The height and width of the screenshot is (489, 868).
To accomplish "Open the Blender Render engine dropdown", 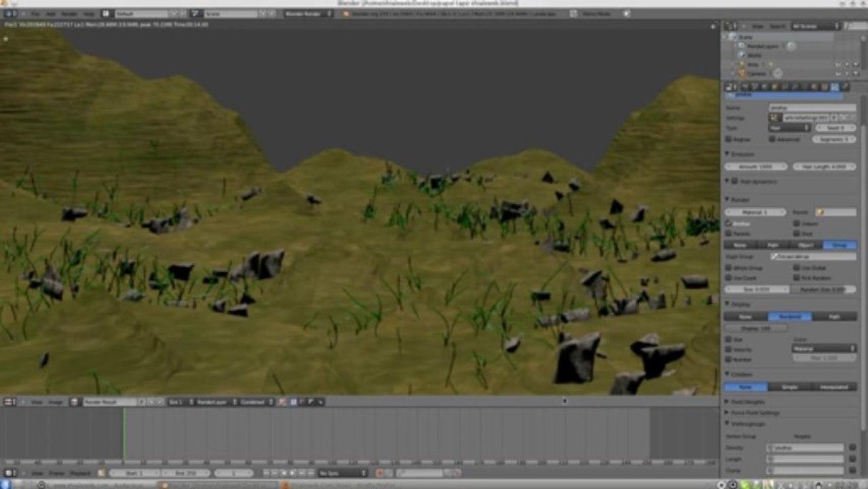I will point(307,14).
